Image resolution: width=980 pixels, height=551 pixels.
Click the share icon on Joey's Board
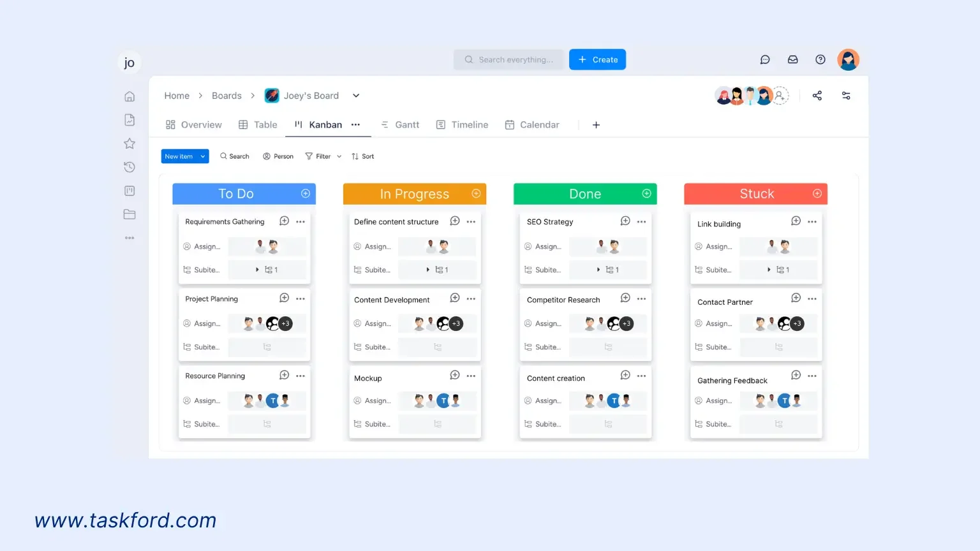point(817,95)
